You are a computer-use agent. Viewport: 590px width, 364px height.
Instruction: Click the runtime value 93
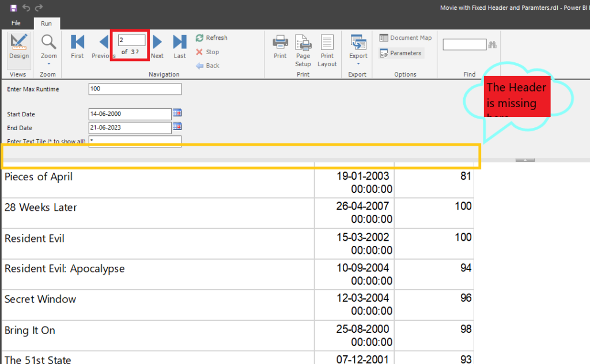466,359
